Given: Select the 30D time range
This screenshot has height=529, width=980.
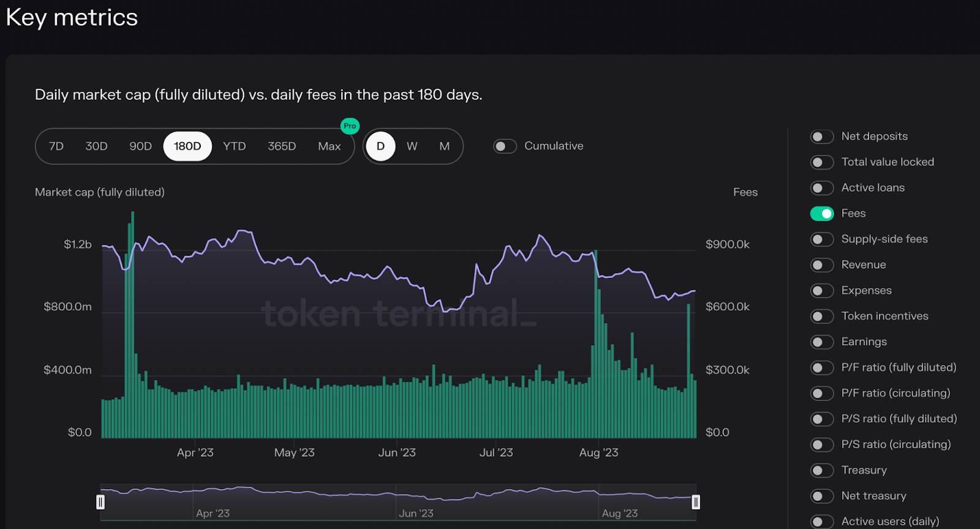Looking at the screenshot, I should click(x=96, y=146).
